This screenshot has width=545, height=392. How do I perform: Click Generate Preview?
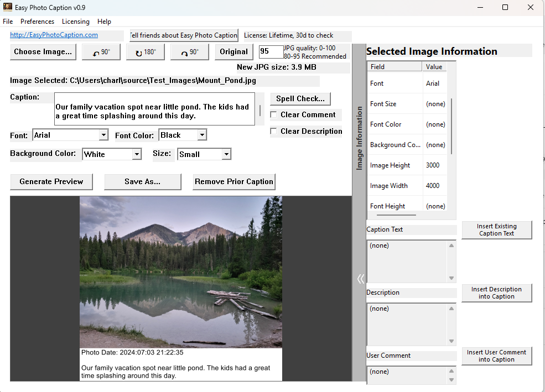pyautogui.click(x=51, y=181)
